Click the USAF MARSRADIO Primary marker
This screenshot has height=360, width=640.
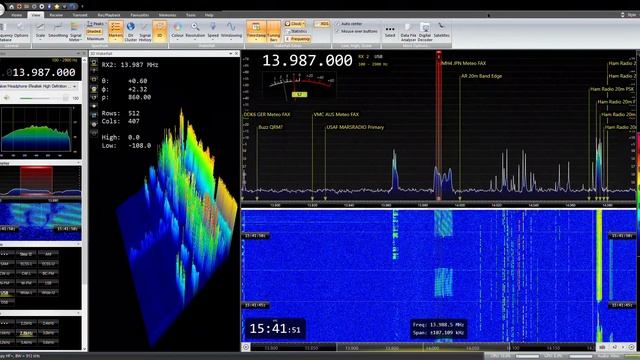(x=355, y=127)
